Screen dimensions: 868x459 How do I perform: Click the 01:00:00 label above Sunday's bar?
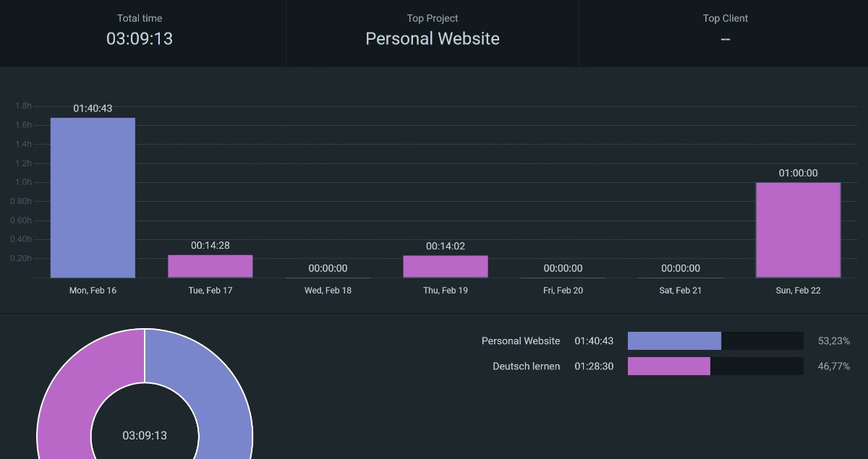pyautogui.click(x=798, y=173)
